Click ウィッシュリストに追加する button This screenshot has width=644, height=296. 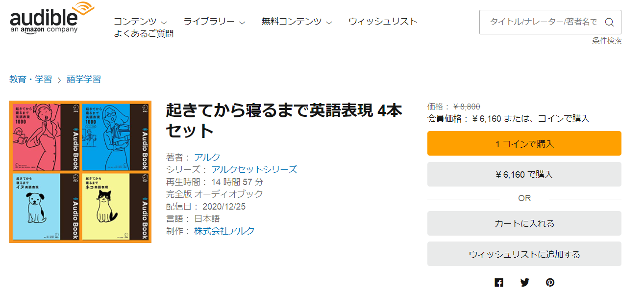pos(524,254)
